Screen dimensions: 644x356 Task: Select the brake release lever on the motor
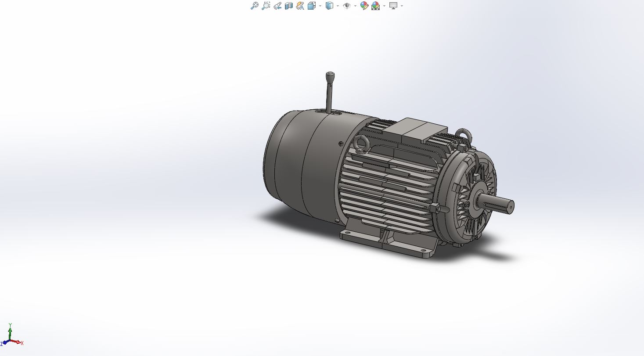tap(329, 92)
